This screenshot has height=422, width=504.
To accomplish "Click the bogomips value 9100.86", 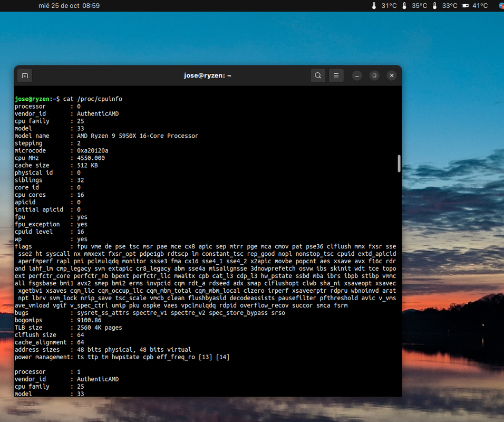I will click(x=89, y=320).
